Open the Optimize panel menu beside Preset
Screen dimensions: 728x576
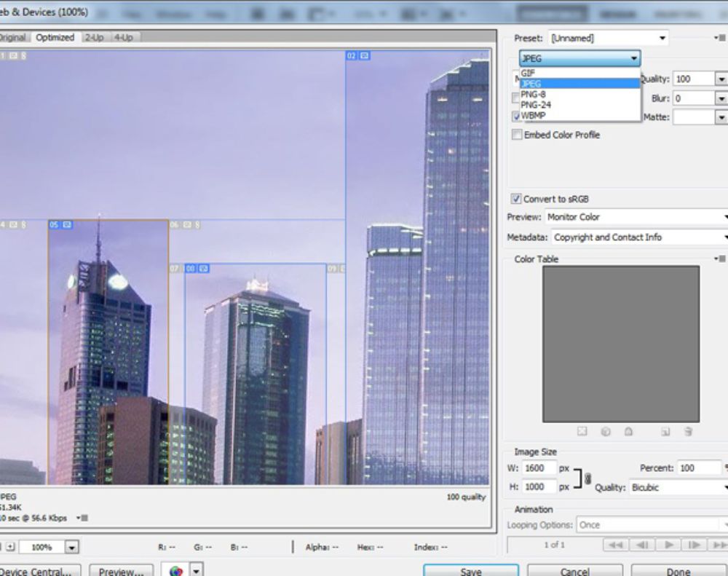tap(720, 38)
